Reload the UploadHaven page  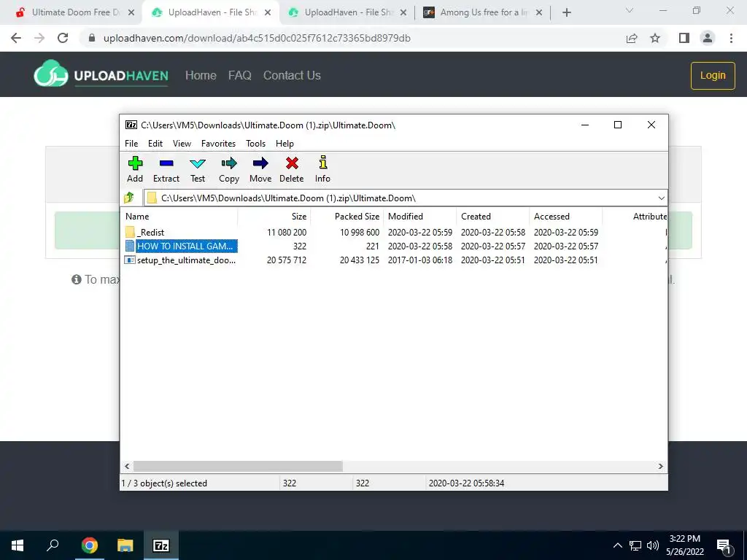pyautogui.click(x=63, y=38)
